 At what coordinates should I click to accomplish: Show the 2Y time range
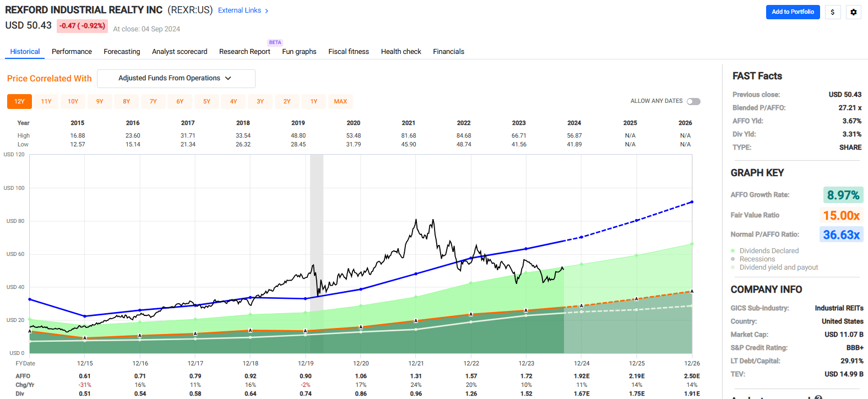tap(287, 101)
